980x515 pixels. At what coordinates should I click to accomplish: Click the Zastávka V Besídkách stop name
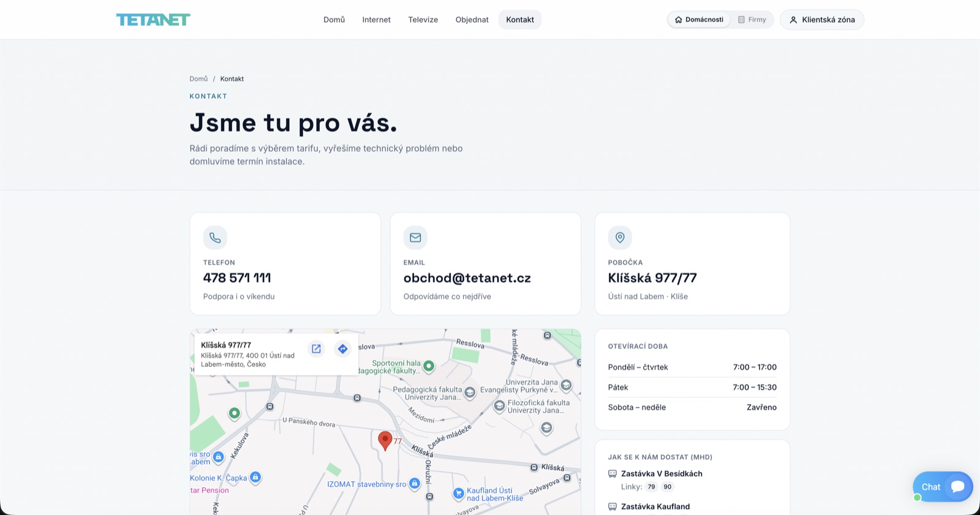(x=661, y=474)
